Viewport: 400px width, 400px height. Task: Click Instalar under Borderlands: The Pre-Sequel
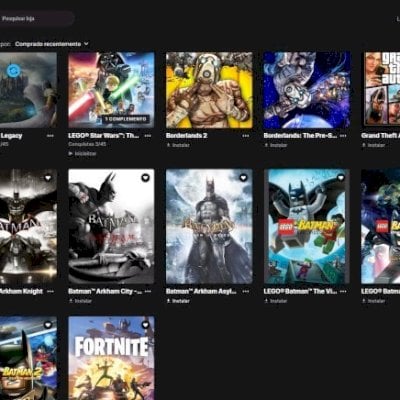[276, 145]
